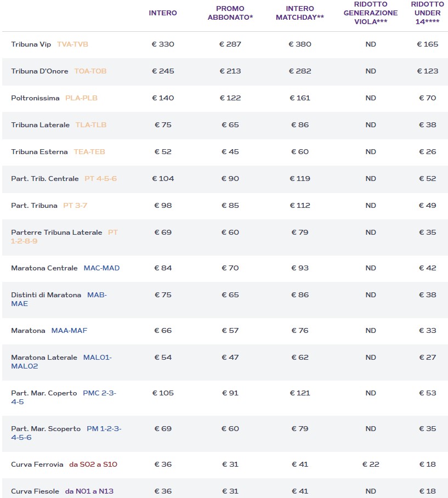Open the TEA-TEB Tribuna Esterna sector
Image resolution: width=448 pixels, height=498 pixels.
point(89,152)
